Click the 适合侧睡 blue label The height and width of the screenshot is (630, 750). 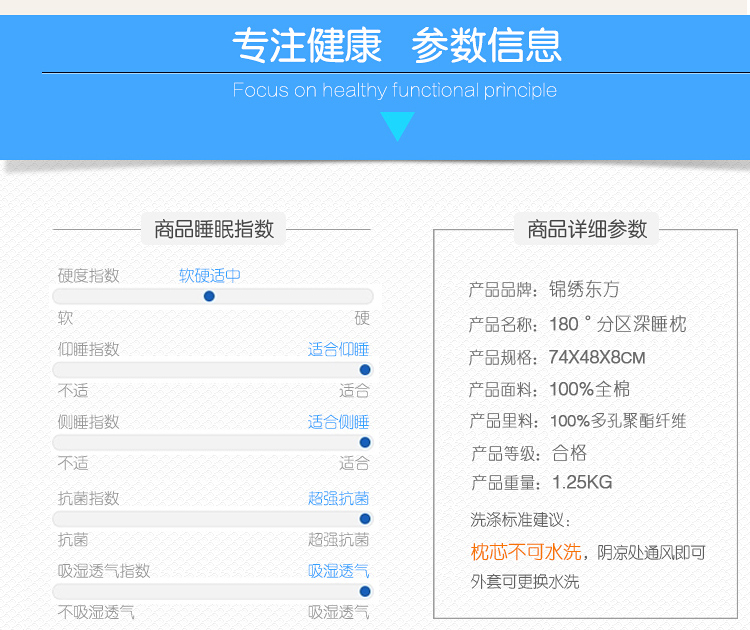(x=338, y=422)
